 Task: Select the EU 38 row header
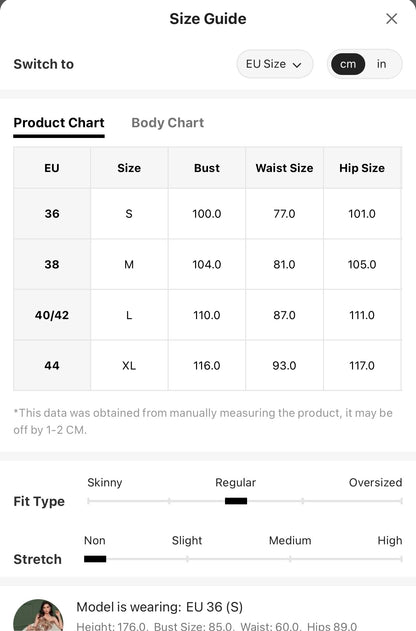point(52,264)
